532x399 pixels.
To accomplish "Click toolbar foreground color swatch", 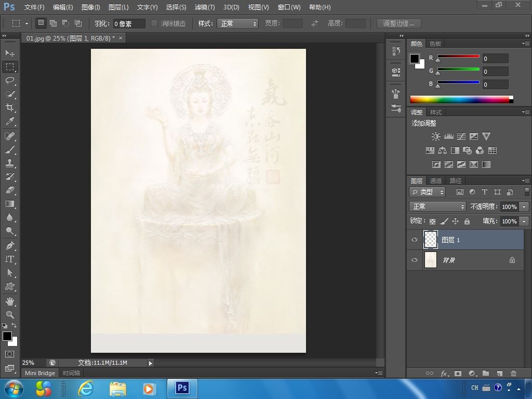I will [x=7, y=336].
